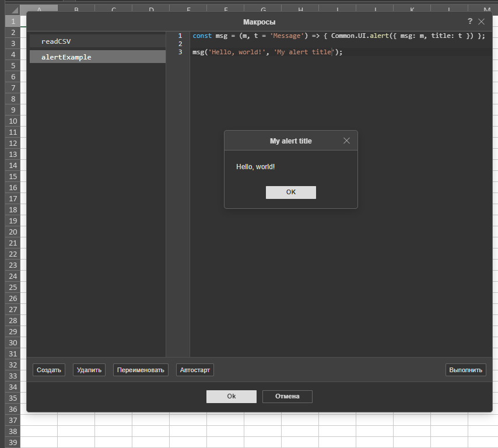The width and height of the screenshot is (498, 448).
Task: Close the 'My alert title' alert dialog
Action: (346, 141)
